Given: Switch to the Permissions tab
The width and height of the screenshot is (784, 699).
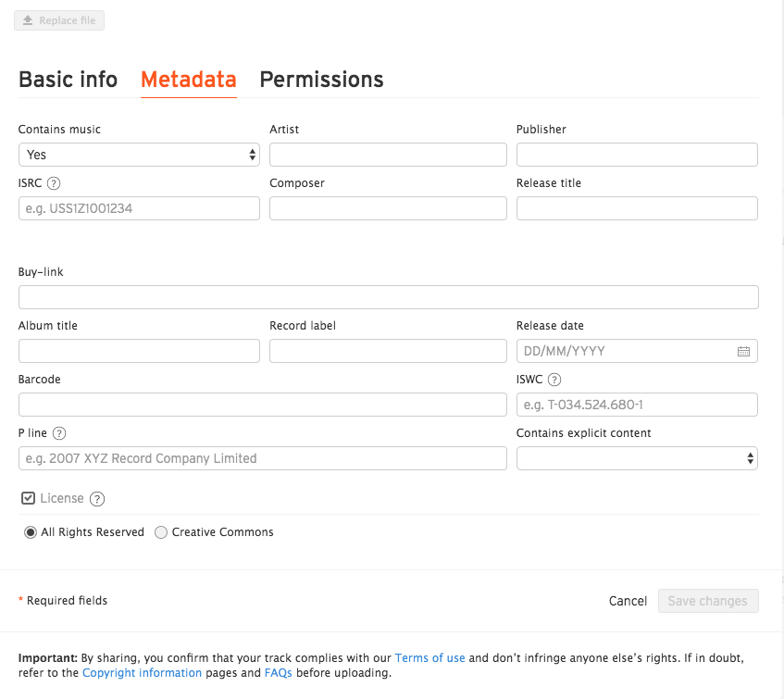Looking at the screenshot, I should (321, 80).
